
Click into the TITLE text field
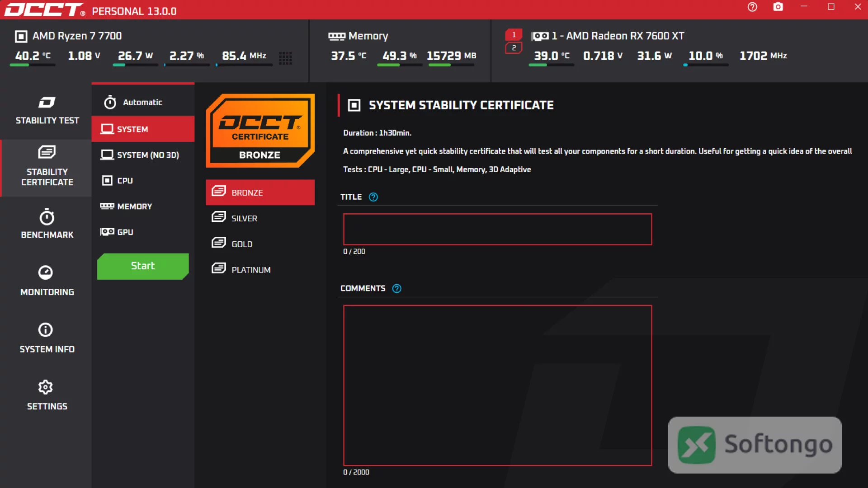pos(497,230)
